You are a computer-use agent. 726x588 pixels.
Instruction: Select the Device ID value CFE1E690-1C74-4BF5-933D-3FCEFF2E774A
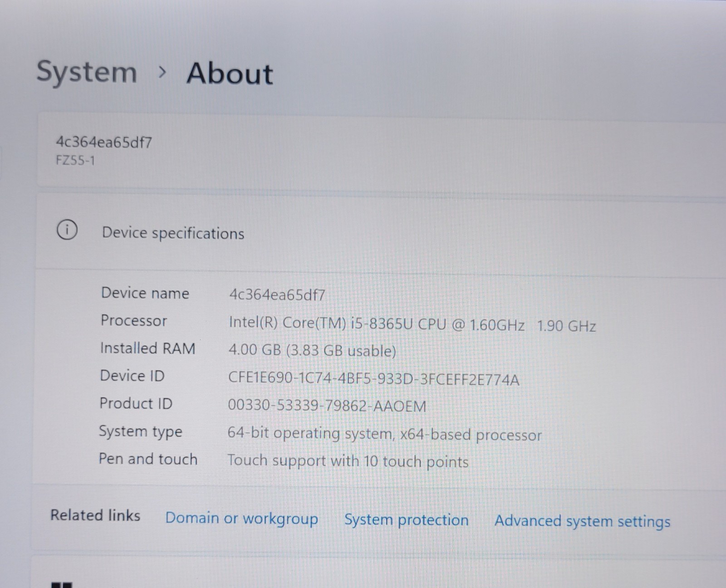[374, 378]
